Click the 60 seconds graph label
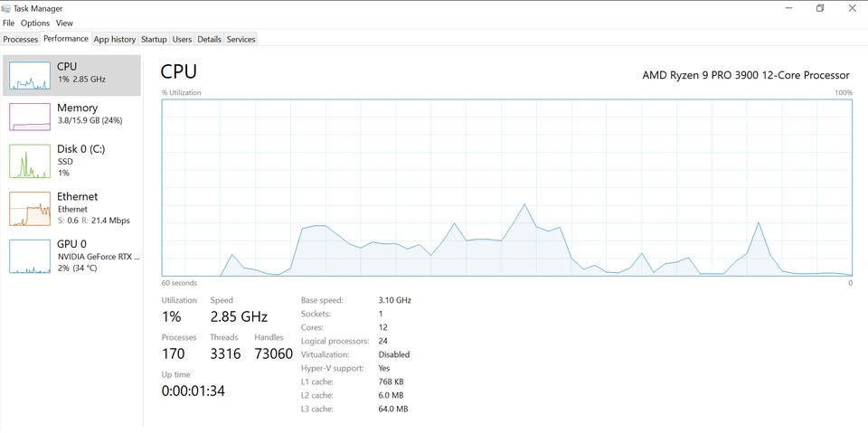 179,283
